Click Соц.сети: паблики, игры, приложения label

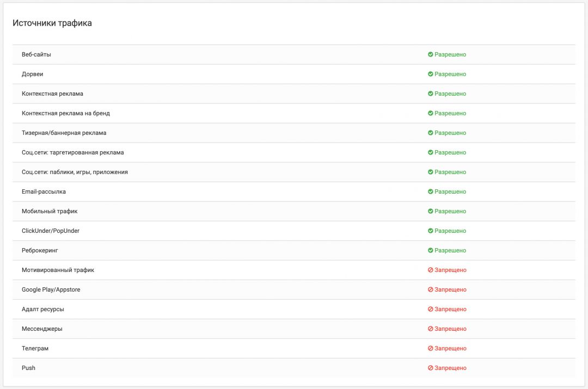point(75,172)
